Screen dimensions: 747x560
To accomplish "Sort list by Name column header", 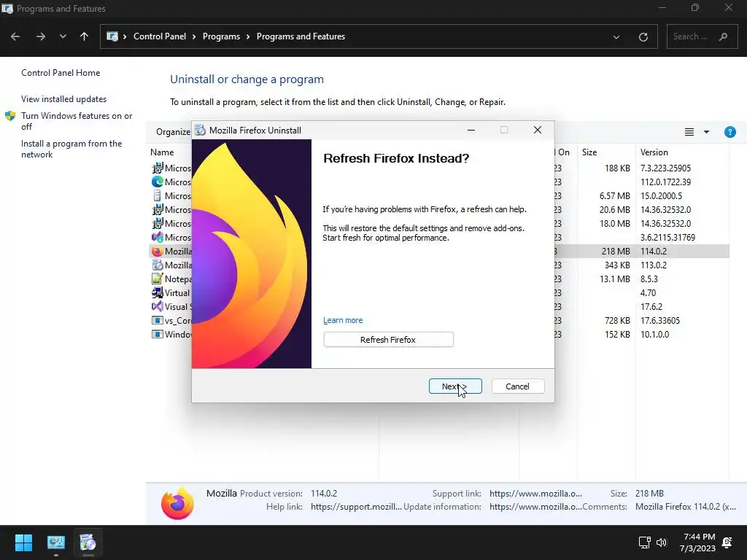I will point(162,152).
